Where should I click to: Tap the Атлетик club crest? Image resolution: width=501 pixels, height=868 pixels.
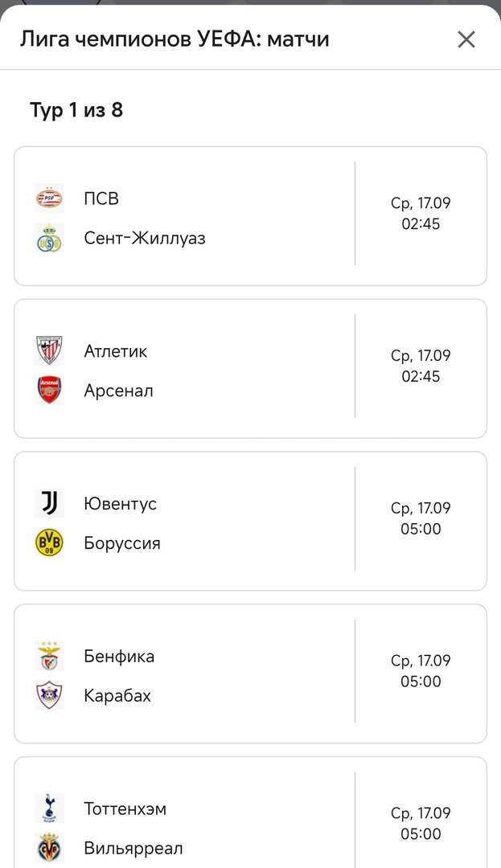tap(49, 350)
